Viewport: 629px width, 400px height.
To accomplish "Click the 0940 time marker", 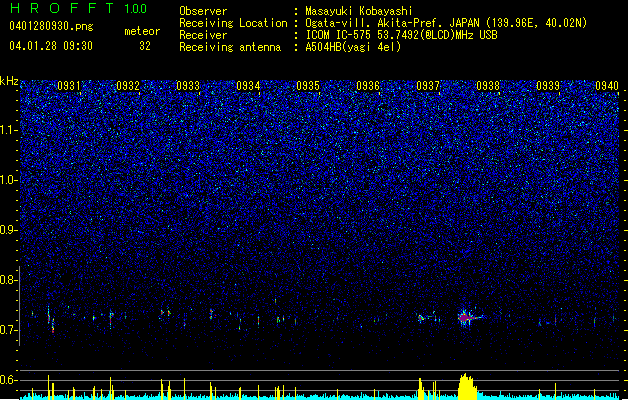I will pos(607,85).
